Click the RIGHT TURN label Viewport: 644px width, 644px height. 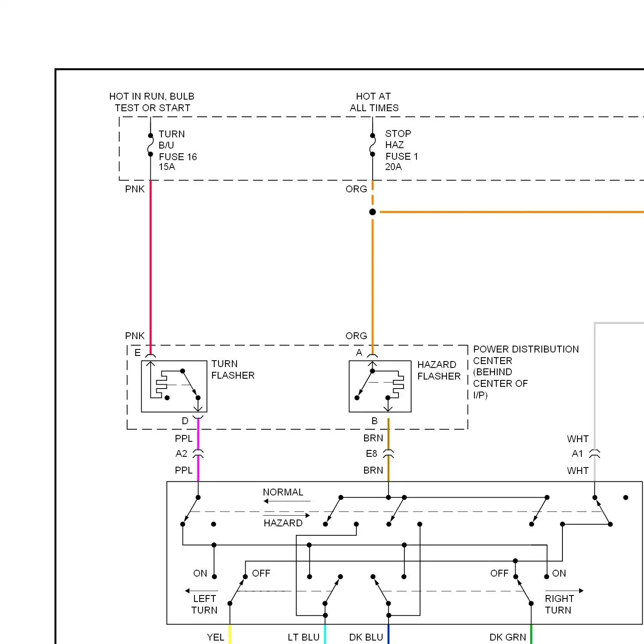pyautogui.click(x=559, y=605)
